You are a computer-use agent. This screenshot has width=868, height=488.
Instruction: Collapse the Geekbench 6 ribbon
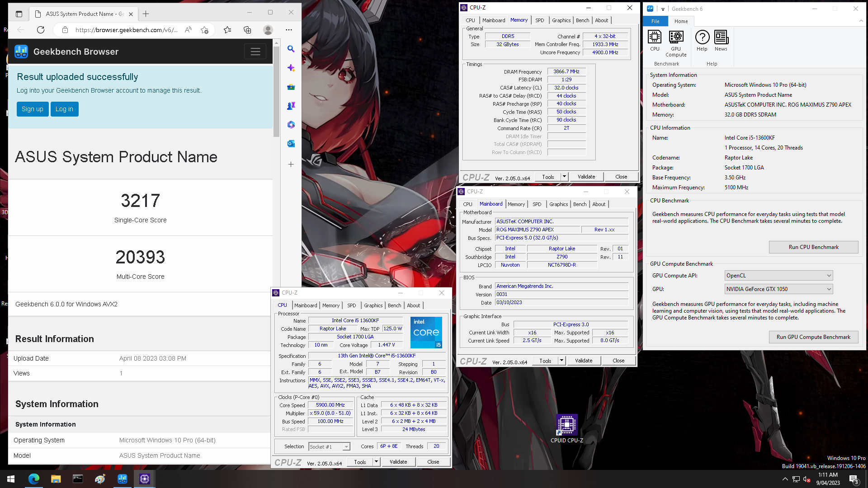(x=861, y=21)
